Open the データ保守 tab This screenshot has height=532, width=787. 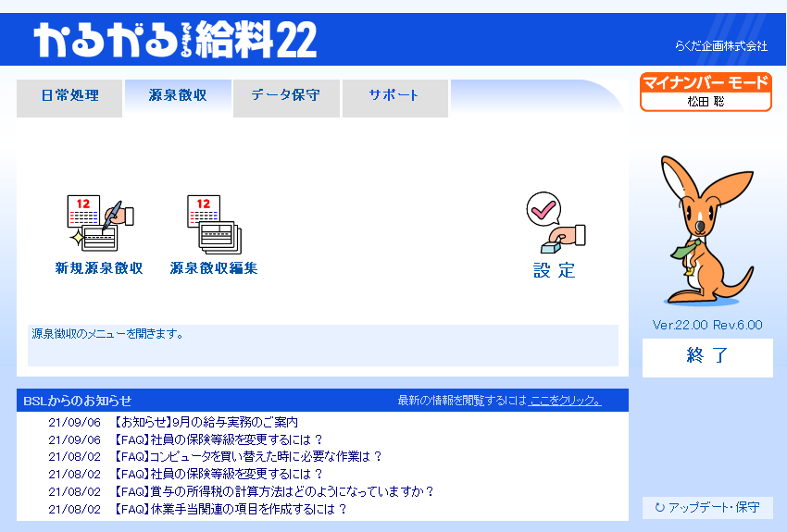286,98
